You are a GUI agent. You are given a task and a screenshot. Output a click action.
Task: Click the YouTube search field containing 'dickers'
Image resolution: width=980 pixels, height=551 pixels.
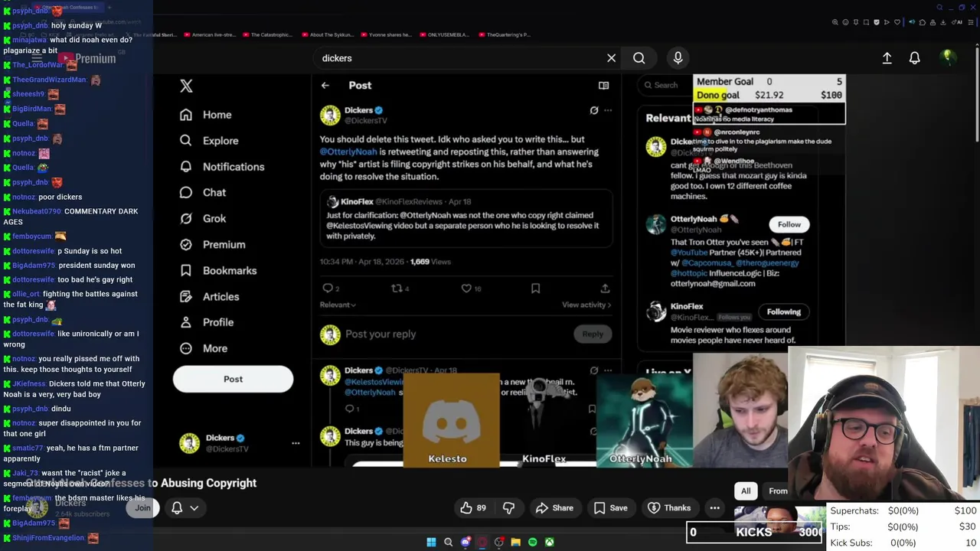point(459,58)
